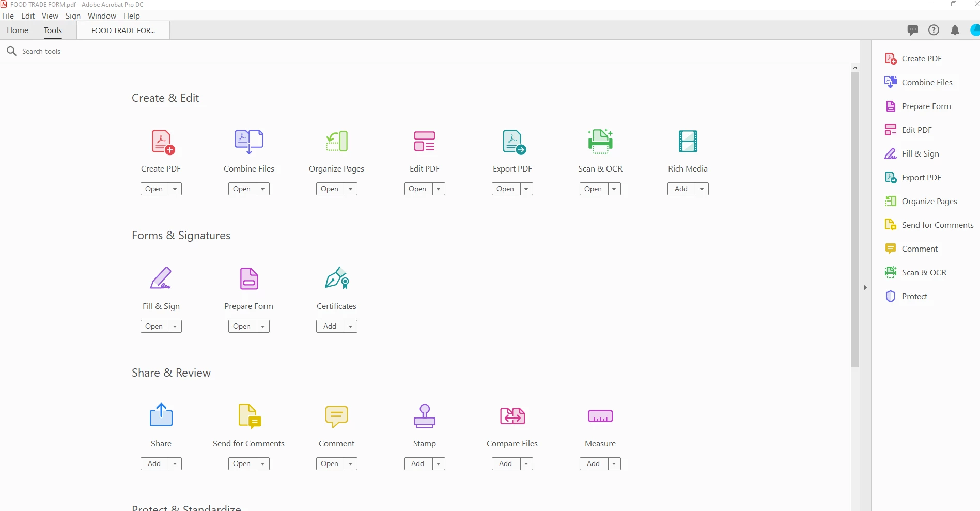Viewport: 980px width, 511px height.
Task: Click the Measure ruler icon
Action: [x=600, y=416]
